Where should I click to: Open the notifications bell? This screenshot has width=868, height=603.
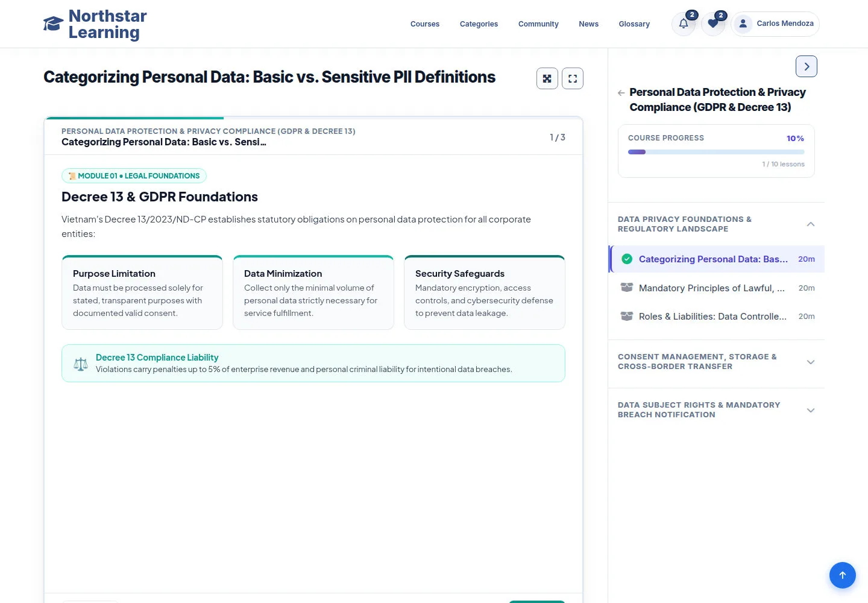(x=684, y=24)
